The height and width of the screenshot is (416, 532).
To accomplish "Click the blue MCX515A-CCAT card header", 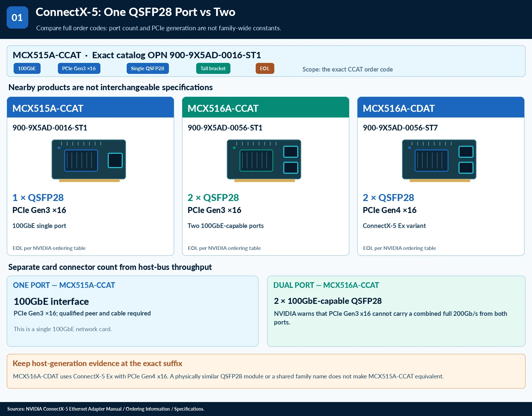I will (x=90, y=107).
